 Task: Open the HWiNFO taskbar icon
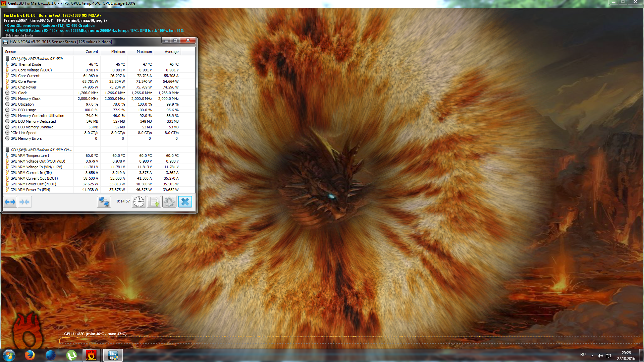coord(113,355)
